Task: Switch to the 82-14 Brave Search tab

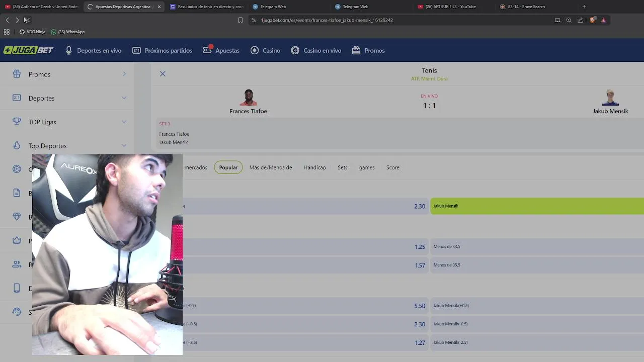Action: [537, 7]
